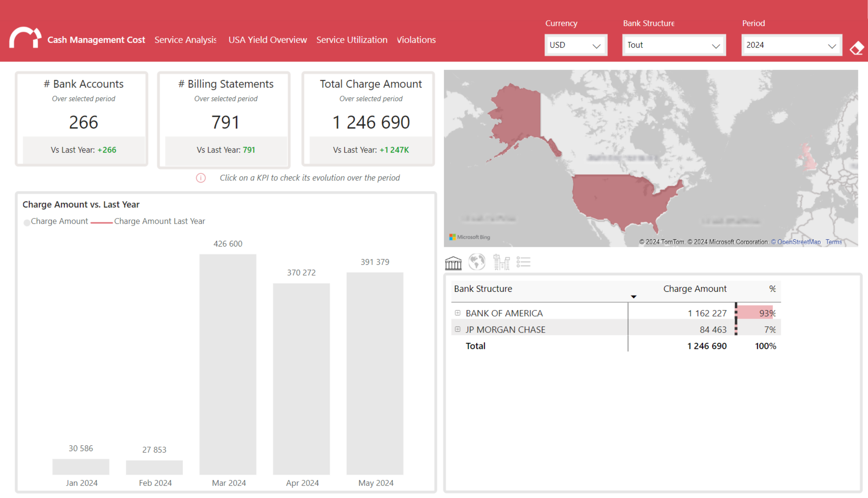Go to the Service Analysis tab
868x498 pixels.
[185, 40]
